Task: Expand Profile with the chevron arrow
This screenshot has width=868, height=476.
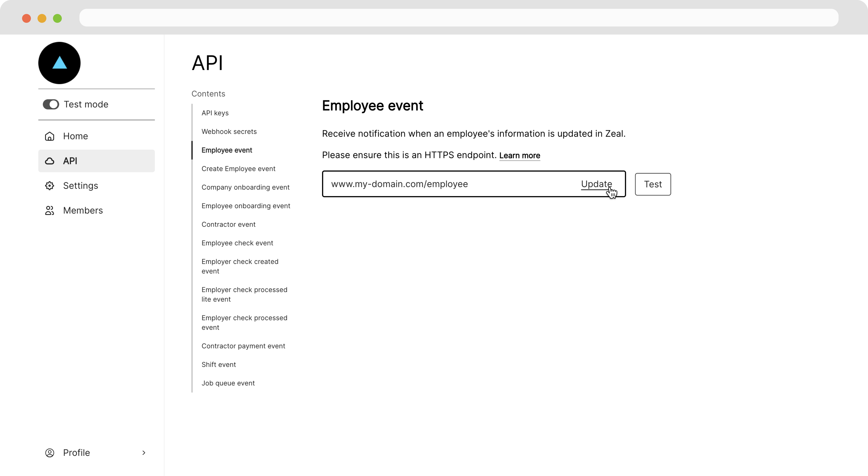Action: click(144, 453)
